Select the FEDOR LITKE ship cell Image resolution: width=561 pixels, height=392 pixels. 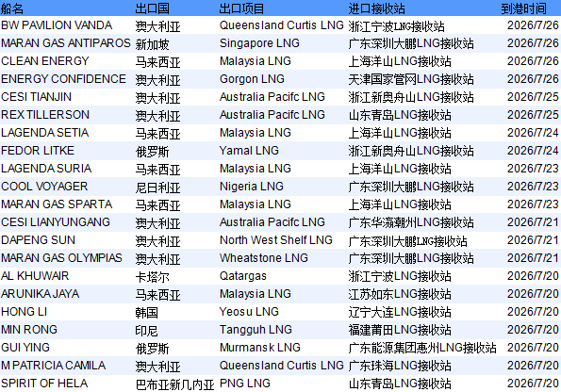(x=38, y=151)
